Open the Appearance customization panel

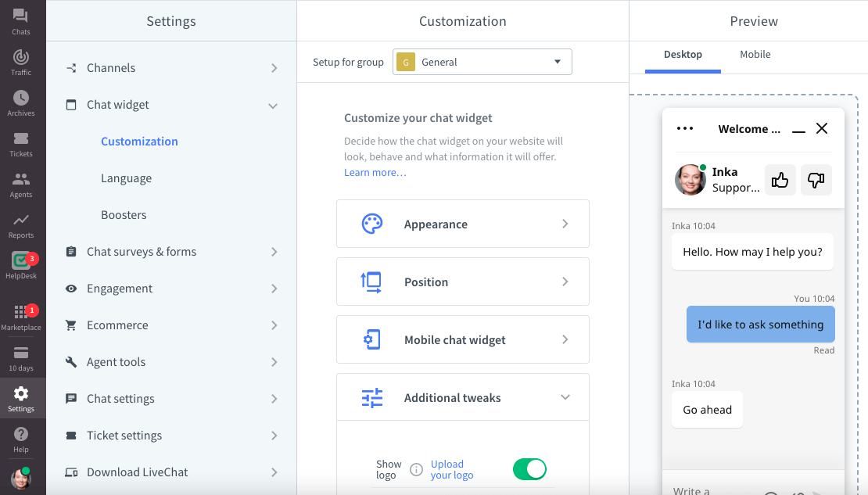463,224
